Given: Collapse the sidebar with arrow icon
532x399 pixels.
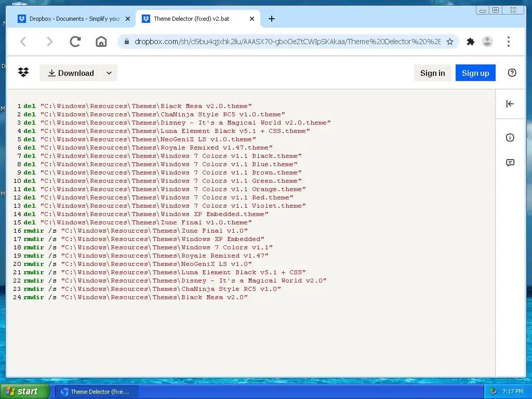Looking at the screenshot, I should (510, 104).
